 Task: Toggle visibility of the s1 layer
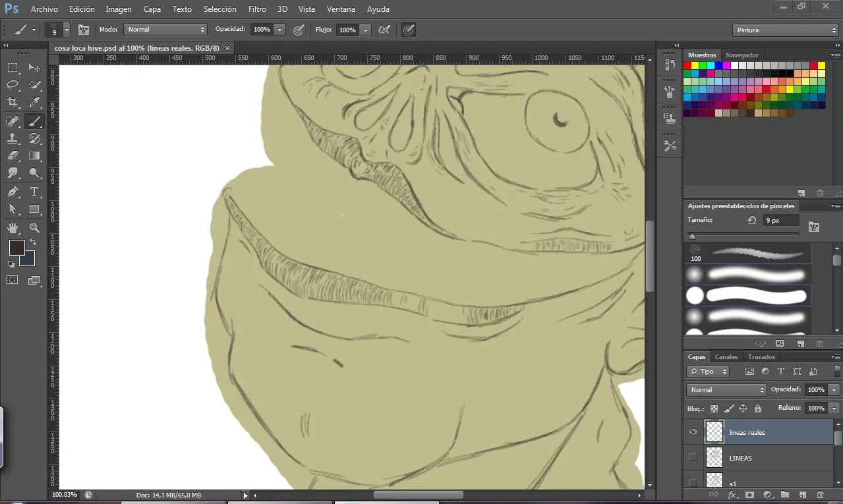pos(693,482)
